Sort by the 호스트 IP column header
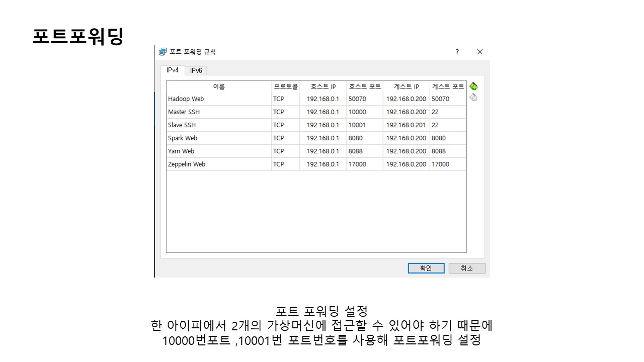This screenshot has width=644, height=362. click(x=323, y=86)
